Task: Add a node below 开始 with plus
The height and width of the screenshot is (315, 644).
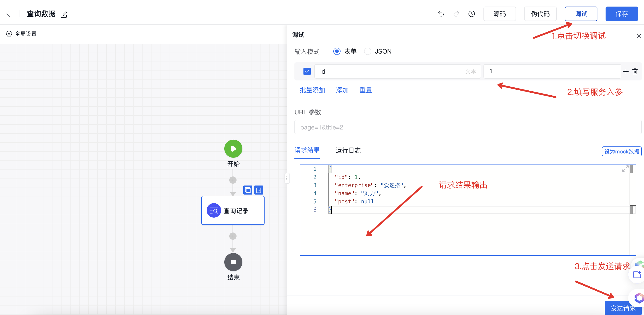Action: pyautogui.click(x=233, y=180)
